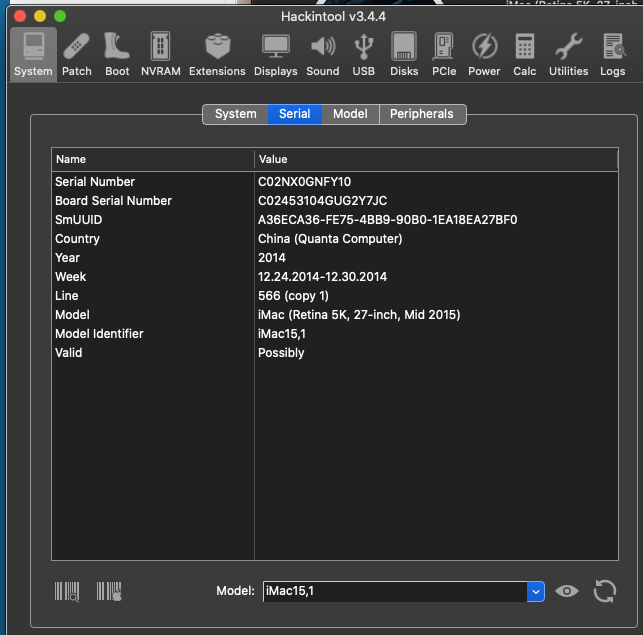Screen dimensions: 643x635
Task: Open the USB section
Action: (363, 55)
